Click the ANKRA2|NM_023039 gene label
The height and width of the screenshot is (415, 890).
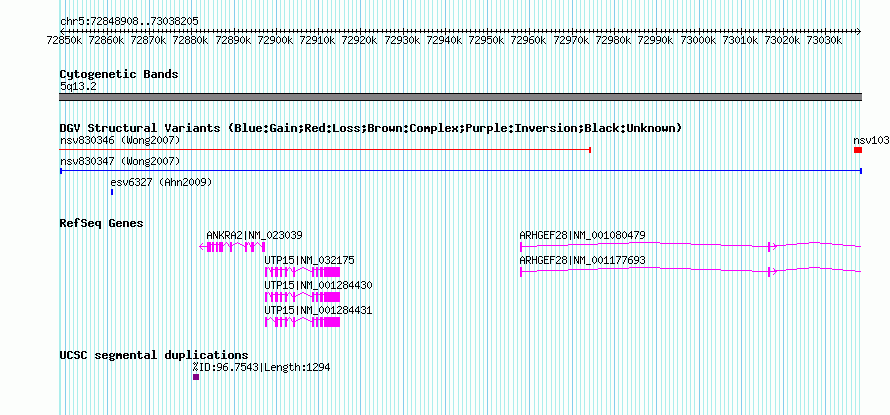click(x=254, y=235)
